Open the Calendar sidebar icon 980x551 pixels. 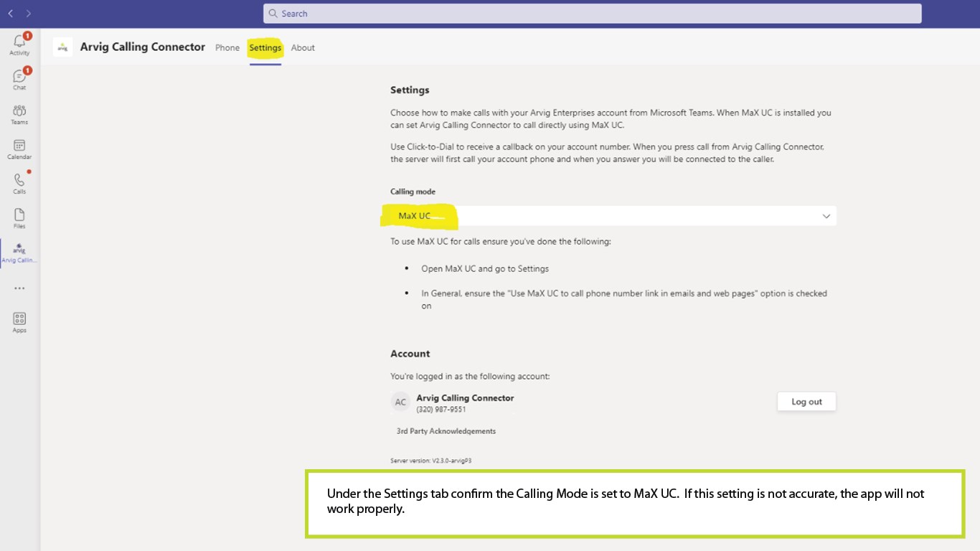point(19,149)
